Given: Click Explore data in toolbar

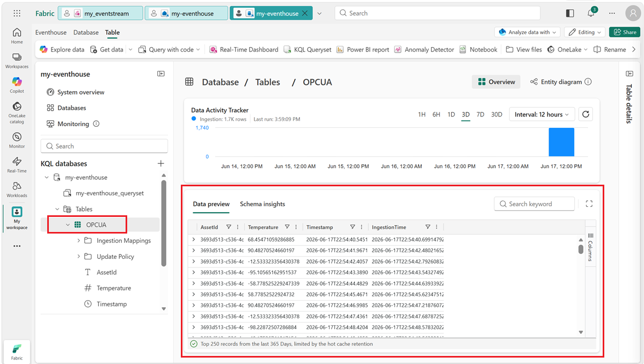Looking at the screenshot, I should (x=62, y=49).
